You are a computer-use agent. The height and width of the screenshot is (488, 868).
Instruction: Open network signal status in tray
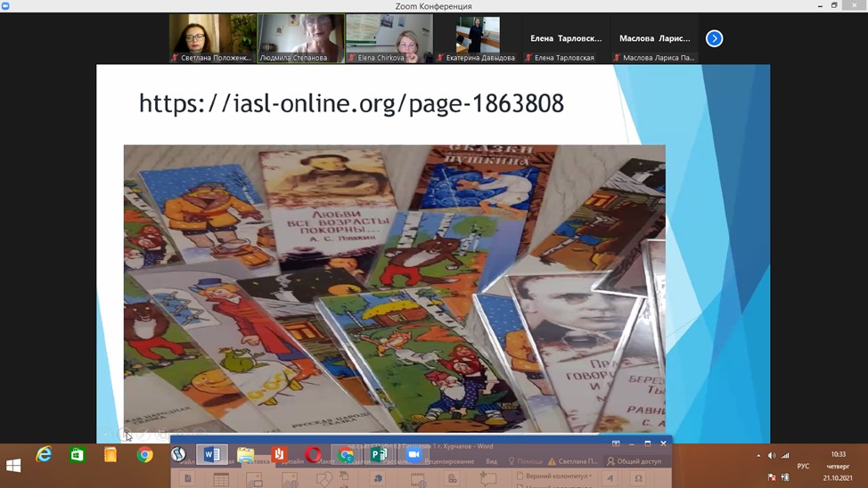click(x=785, y=455)
